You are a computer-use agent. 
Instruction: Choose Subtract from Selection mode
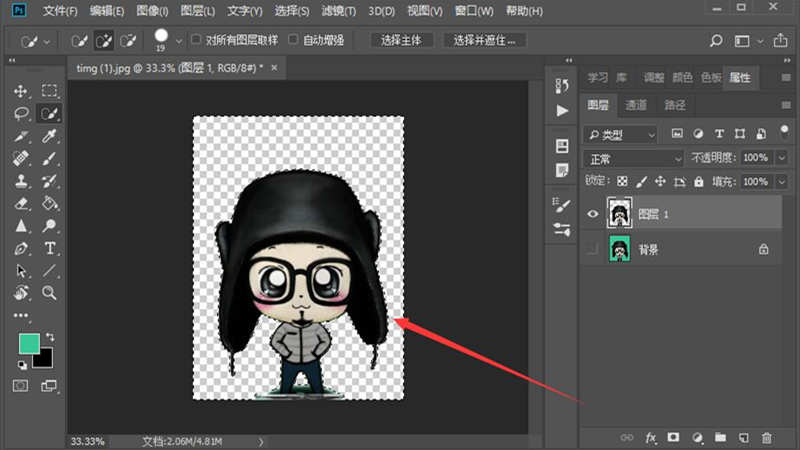click(x=128, y=41)
